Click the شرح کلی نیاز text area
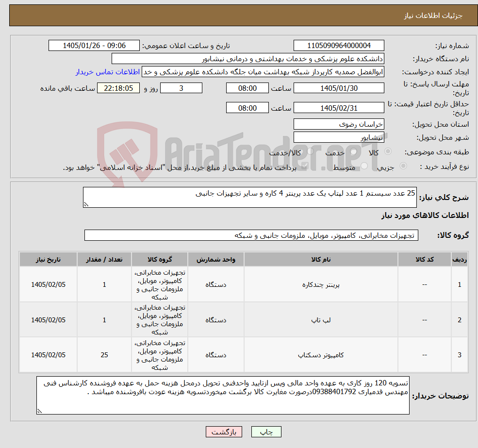Image resolution: width=478 pixels, height=448 pixels. (249, 198)
